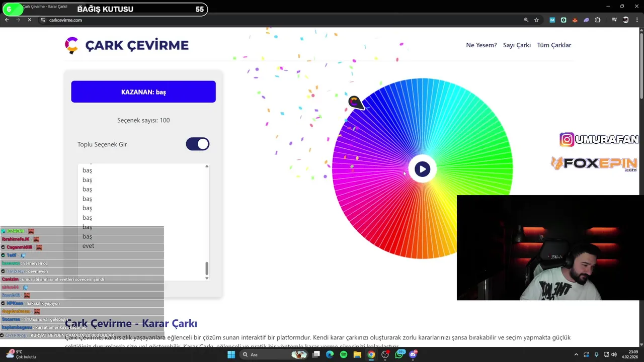644x362 pixels.
Task: Click the FOXEPIN.com logo overlay
Action: click(x=594, y=164)
